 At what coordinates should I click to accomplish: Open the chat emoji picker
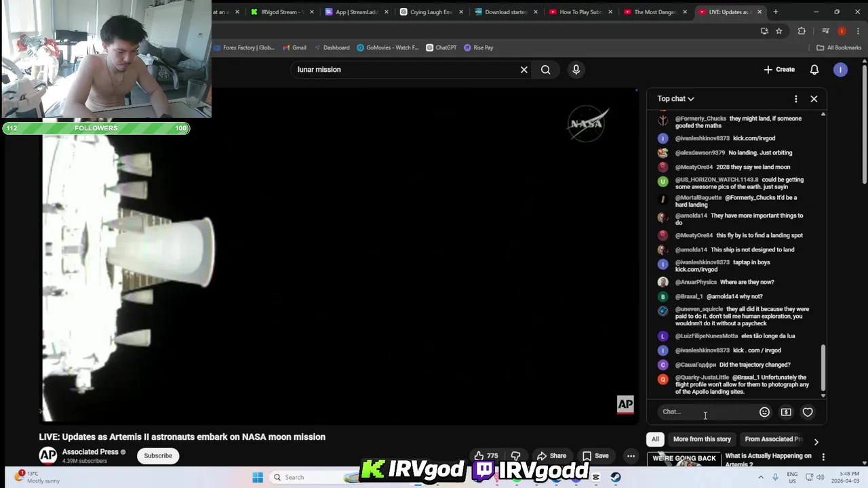click(764, 412)
